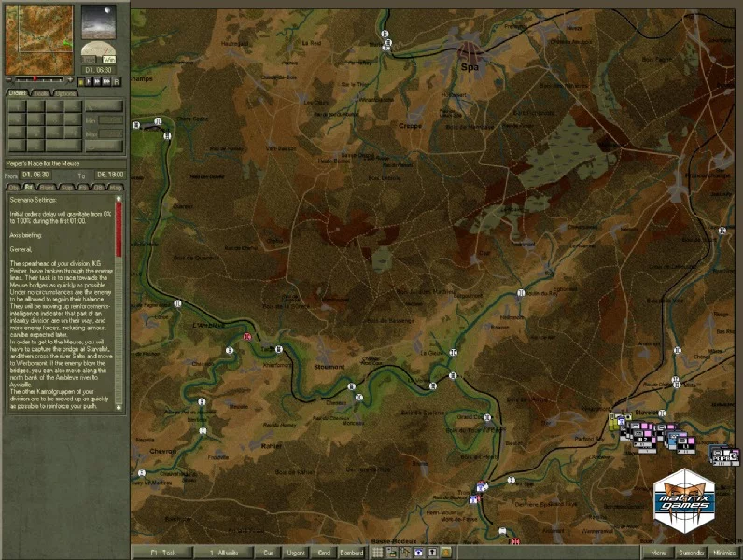Click the bridge marker near Grand Coo
Image resolution: width=743 pixels, height=560 pixels.
tap(486, 417)
